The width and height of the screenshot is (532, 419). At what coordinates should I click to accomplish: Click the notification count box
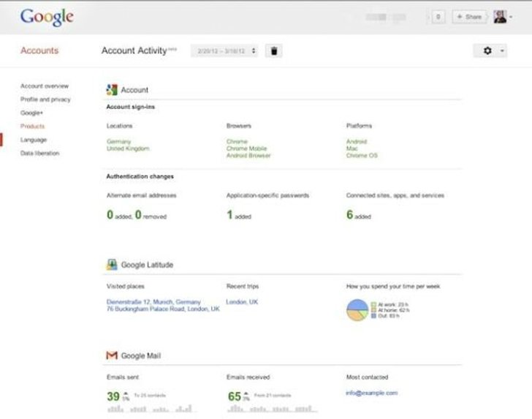438,17
